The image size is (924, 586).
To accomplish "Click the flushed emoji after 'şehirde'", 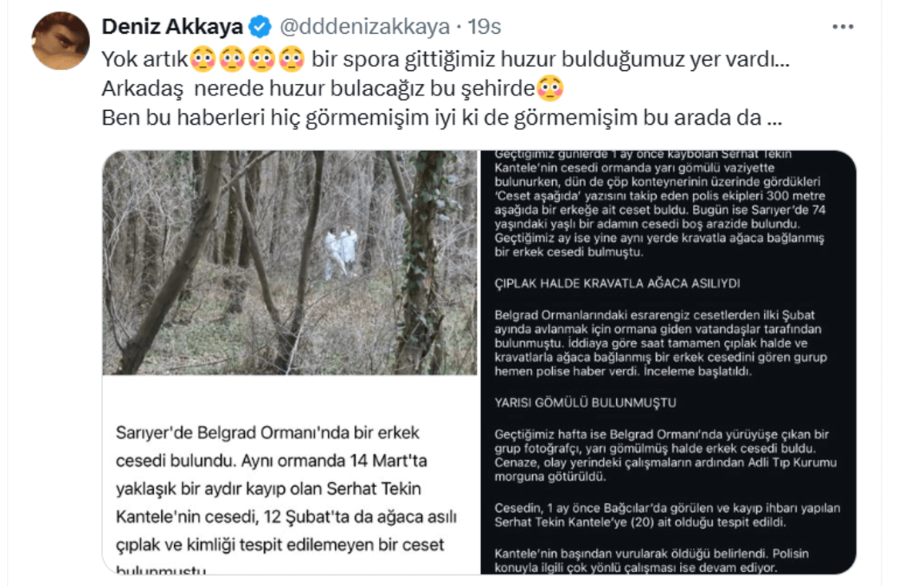I will pyautogui.click(x=550, y=89).
